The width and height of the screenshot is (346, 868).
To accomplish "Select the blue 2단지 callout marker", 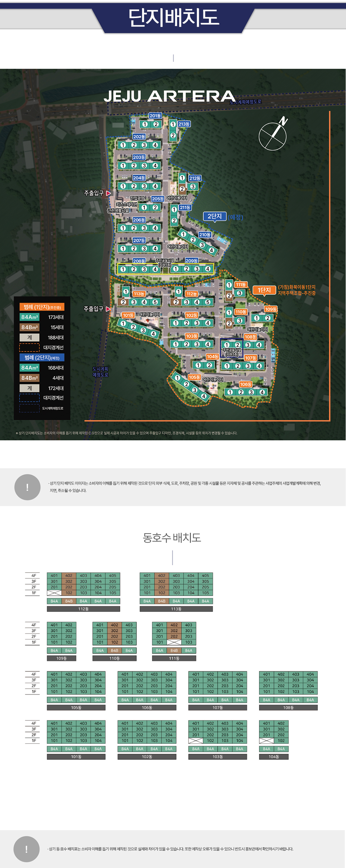I will coord(215,216).
